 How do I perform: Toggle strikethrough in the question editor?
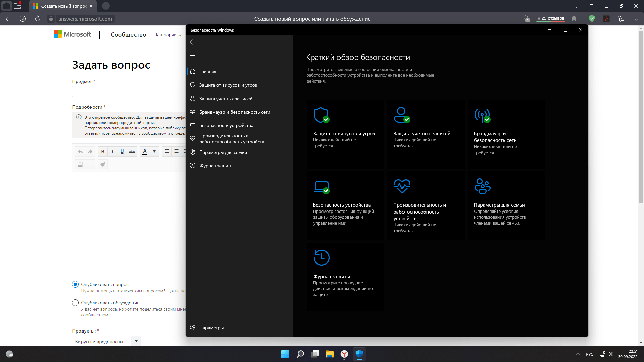coord(132,152)
